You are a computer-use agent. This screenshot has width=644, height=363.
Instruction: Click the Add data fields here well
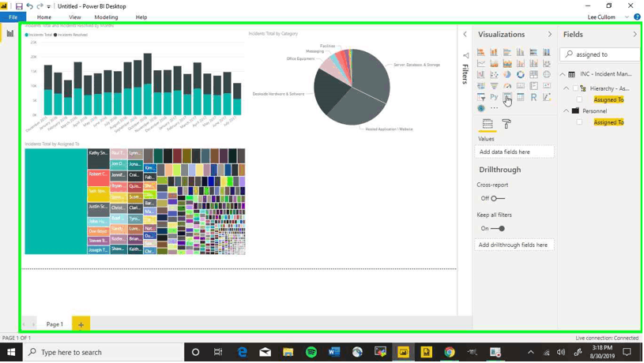514,152
